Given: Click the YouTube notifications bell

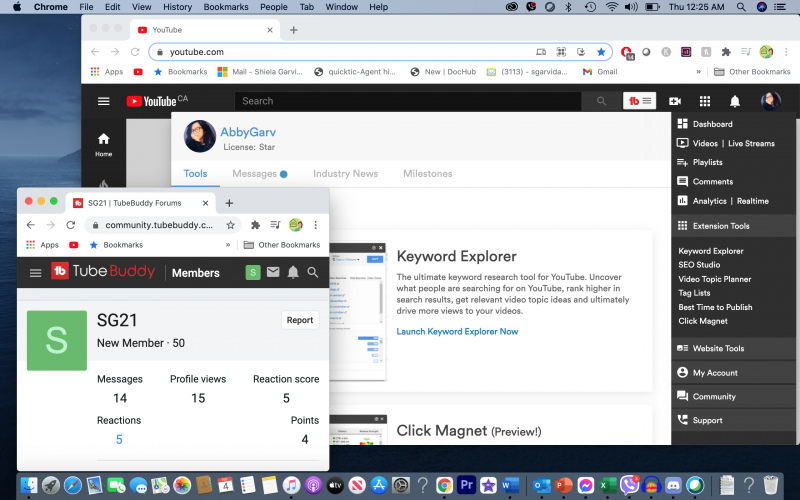Looking at the screenshot, I should pyautogui.click(x=735, y=101).
